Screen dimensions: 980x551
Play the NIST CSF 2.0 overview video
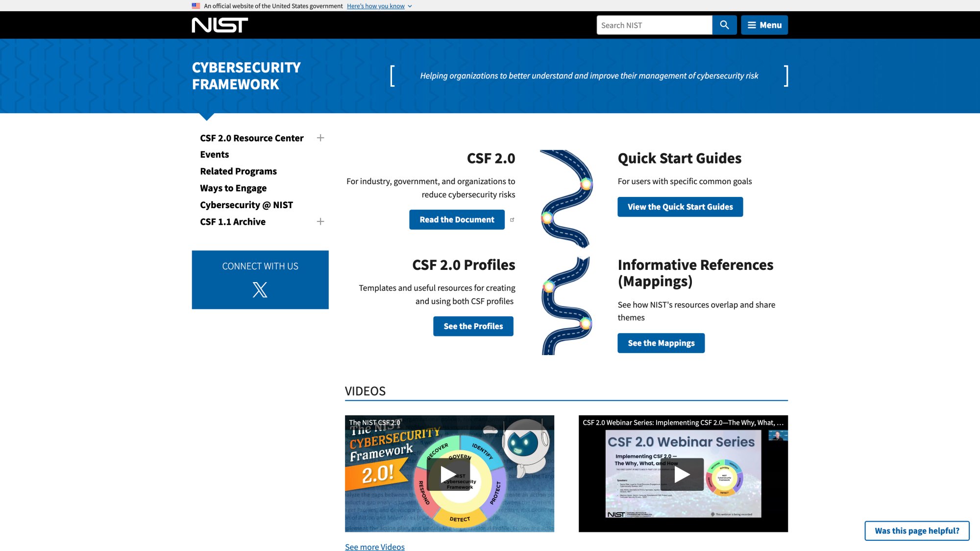[x=448, y=474]
